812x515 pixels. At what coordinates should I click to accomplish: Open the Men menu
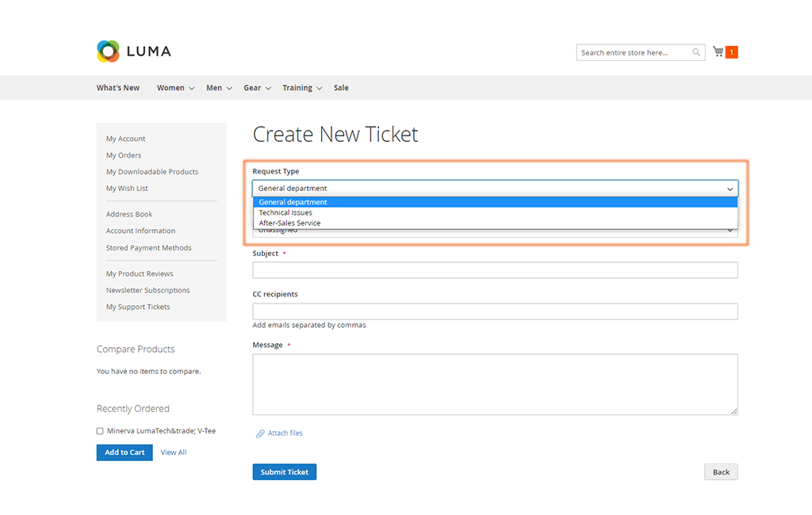pyautogui.click(x=214, y=88)
